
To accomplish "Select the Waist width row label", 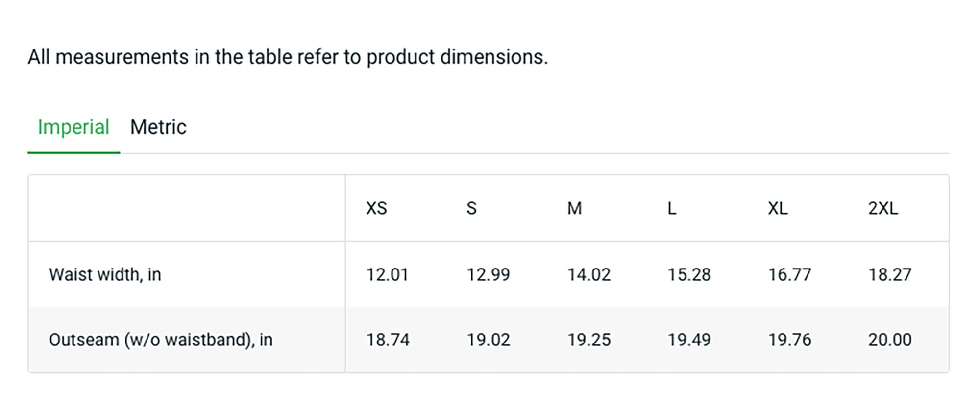I will click(x=105, y=274).
